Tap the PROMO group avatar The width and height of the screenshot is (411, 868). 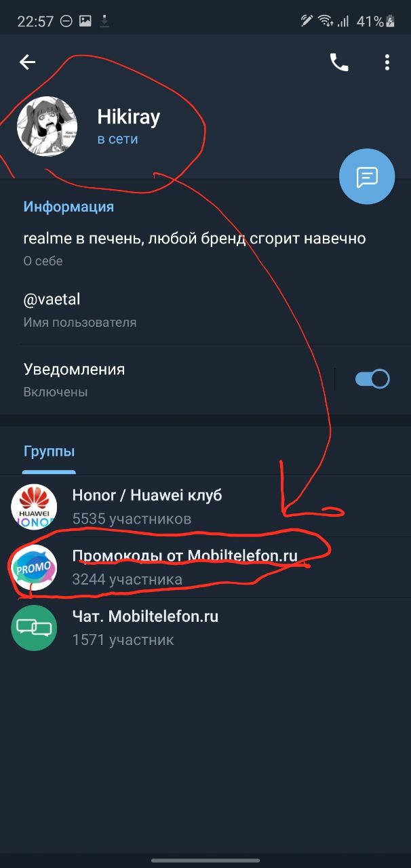[34, 567]
